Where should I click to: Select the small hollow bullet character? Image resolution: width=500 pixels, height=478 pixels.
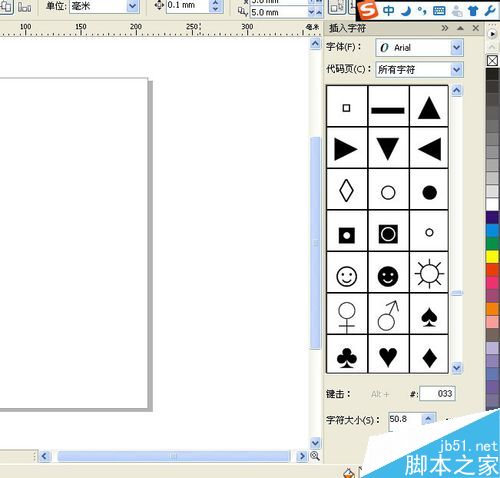pyautogui.click(x=429, y=231)
